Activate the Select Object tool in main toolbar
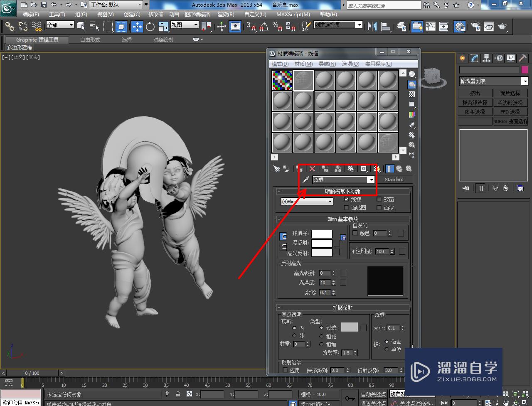Image resolution: width=532 pixels, height=406 pixels. point(81,27)
